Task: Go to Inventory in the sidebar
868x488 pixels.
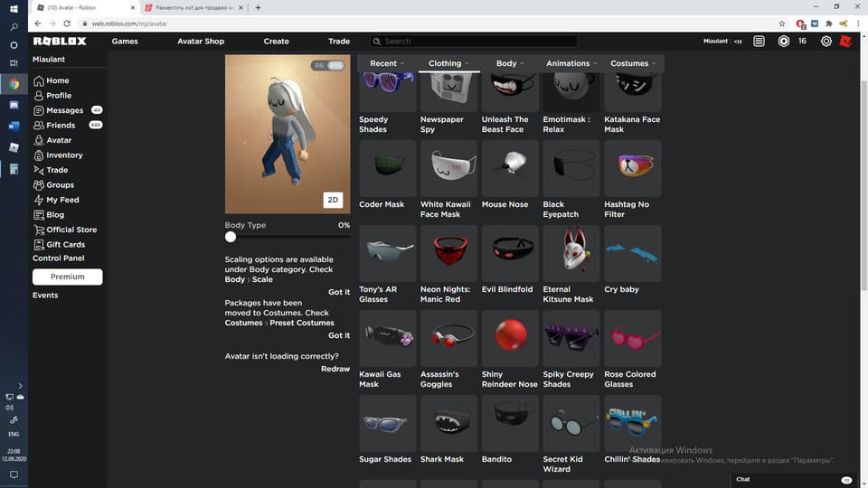Action: pos(64,155)
